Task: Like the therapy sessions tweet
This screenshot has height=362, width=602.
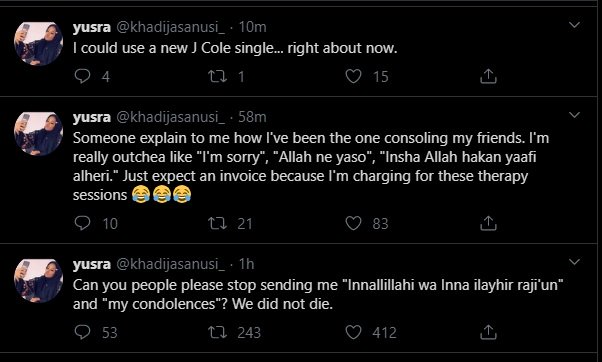Action: click(x=353, y=223)
